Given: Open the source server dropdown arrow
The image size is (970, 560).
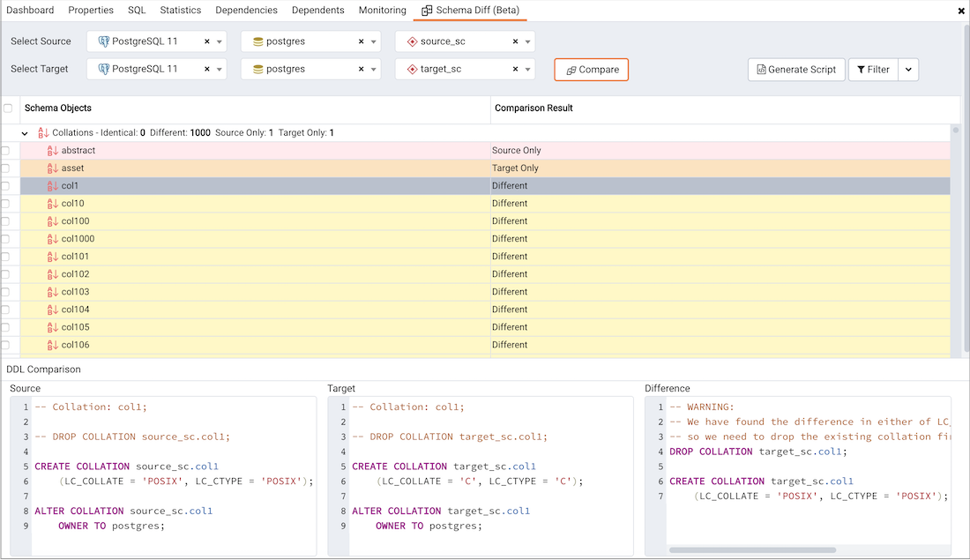Looking at the screenshot, I should point(219,42).
